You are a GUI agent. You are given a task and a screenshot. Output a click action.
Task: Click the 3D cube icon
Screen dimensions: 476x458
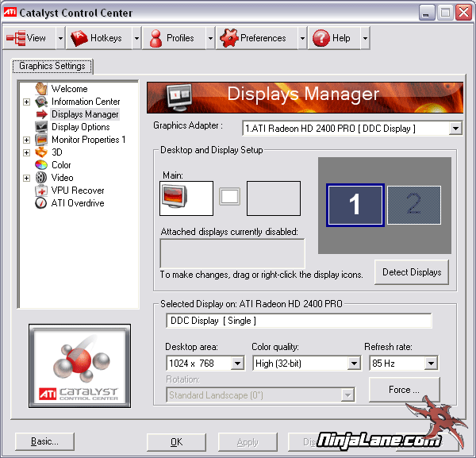41,152
